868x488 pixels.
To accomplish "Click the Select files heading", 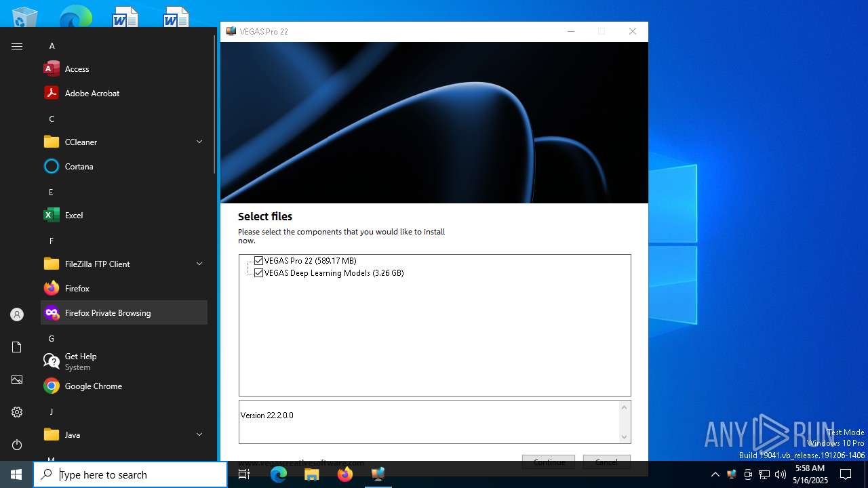I will [265, 217].
